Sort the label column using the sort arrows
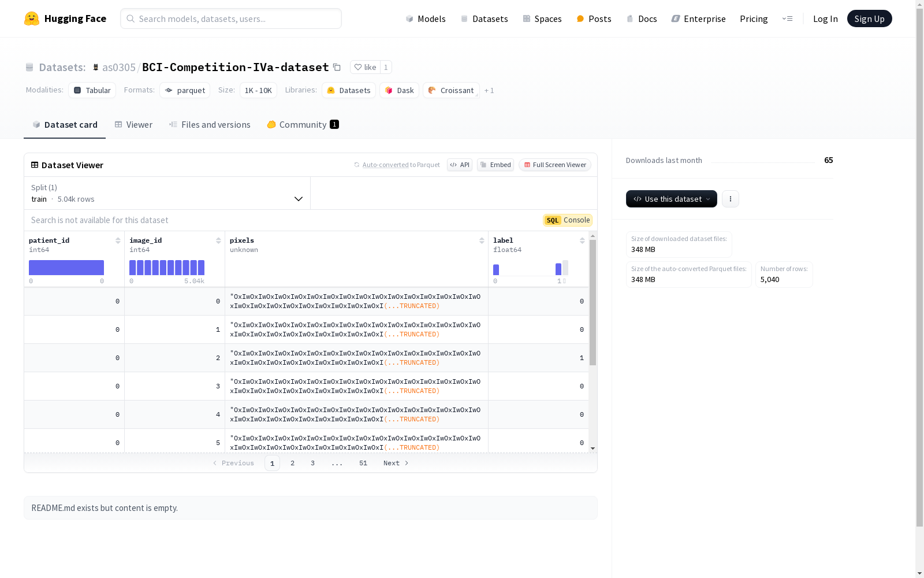This screenshot has height=578, width=924. (582, 240)
